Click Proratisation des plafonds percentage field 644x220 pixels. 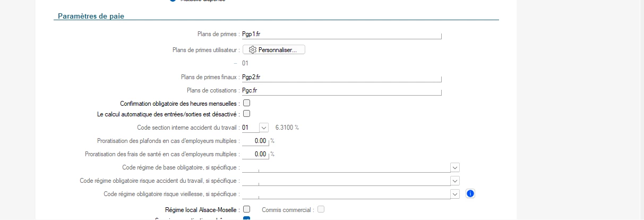(x=254, y=141)
